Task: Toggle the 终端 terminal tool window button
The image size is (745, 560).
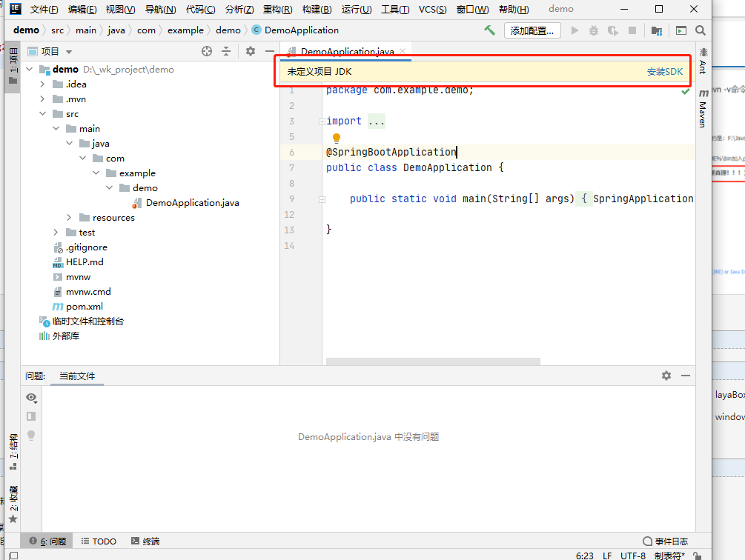Action: click(x=145, y=541)
